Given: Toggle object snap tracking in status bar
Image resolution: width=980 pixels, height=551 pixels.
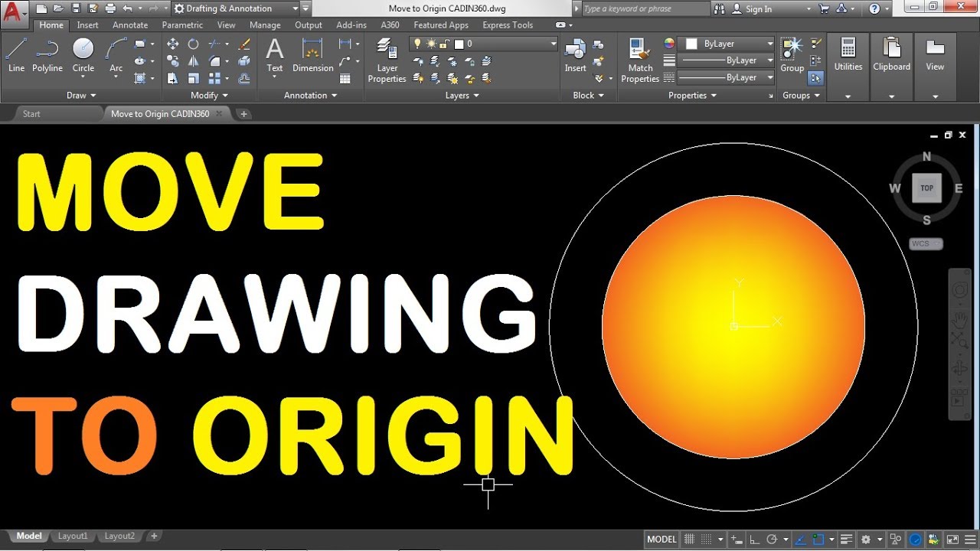Looking at the screenshot, I should 800,539.
